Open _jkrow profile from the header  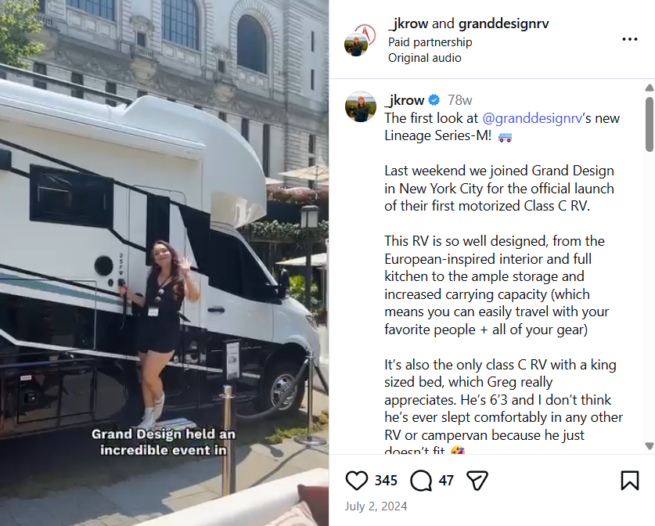(x=408, y=24)
